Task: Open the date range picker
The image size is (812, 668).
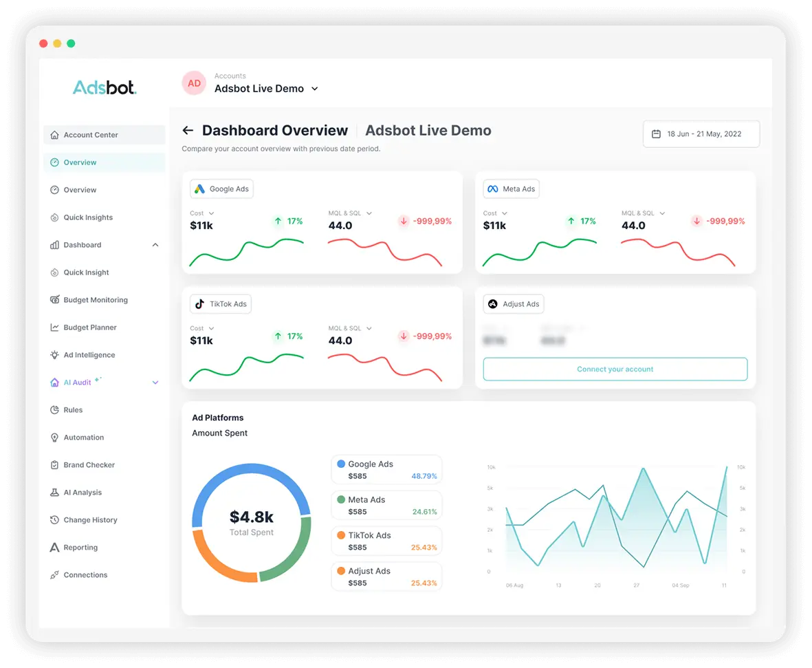Action: pyautogui.click(x=701, y=134)
